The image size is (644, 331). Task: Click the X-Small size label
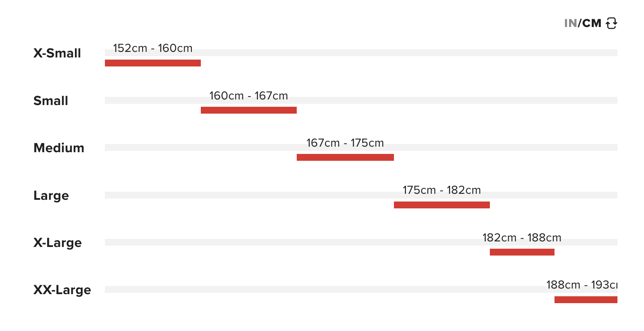tap(57, 54)
